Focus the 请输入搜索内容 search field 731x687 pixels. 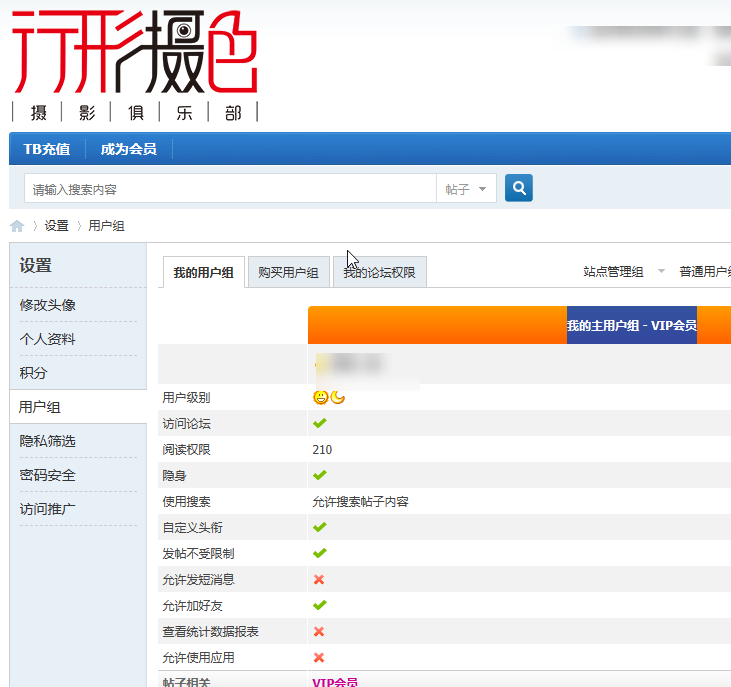point(230,189)
